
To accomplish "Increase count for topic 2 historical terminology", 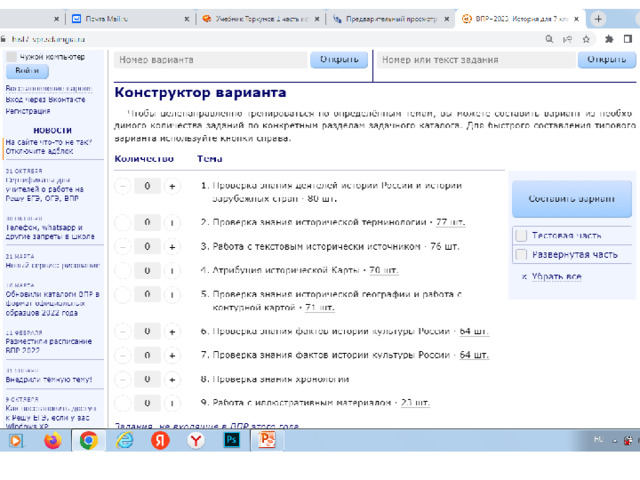I will coord(172,223).
